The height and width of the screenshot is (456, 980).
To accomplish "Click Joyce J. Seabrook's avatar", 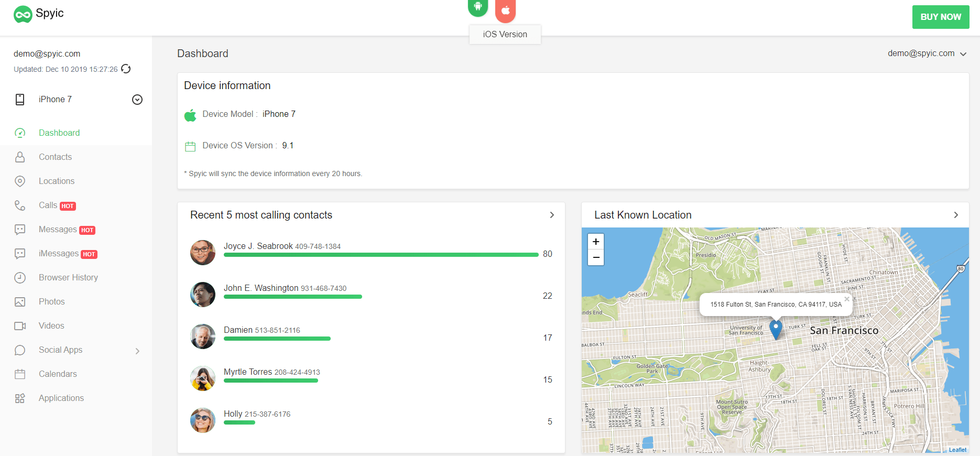I will tap(203, 253).
